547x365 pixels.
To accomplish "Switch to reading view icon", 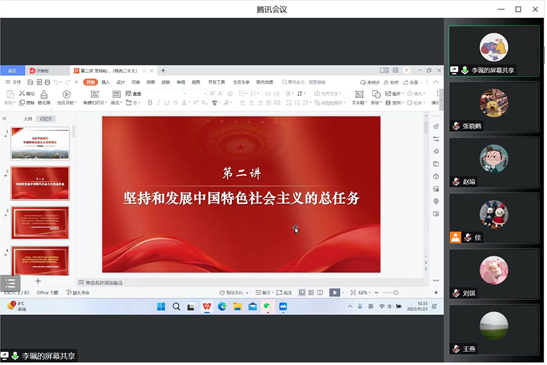I will coord(320,293).
